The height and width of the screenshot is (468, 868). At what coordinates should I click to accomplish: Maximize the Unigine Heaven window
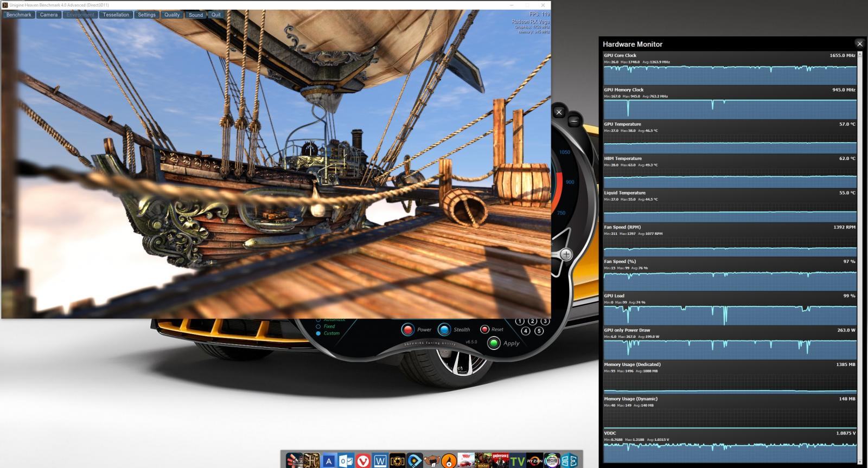[x=527, y=5]
